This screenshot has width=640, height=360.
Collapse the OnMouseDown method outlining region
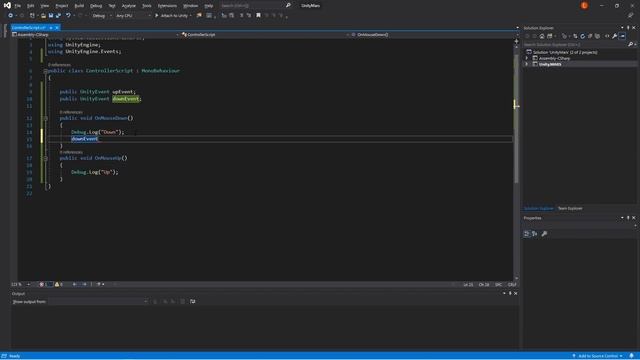(46, 118)
